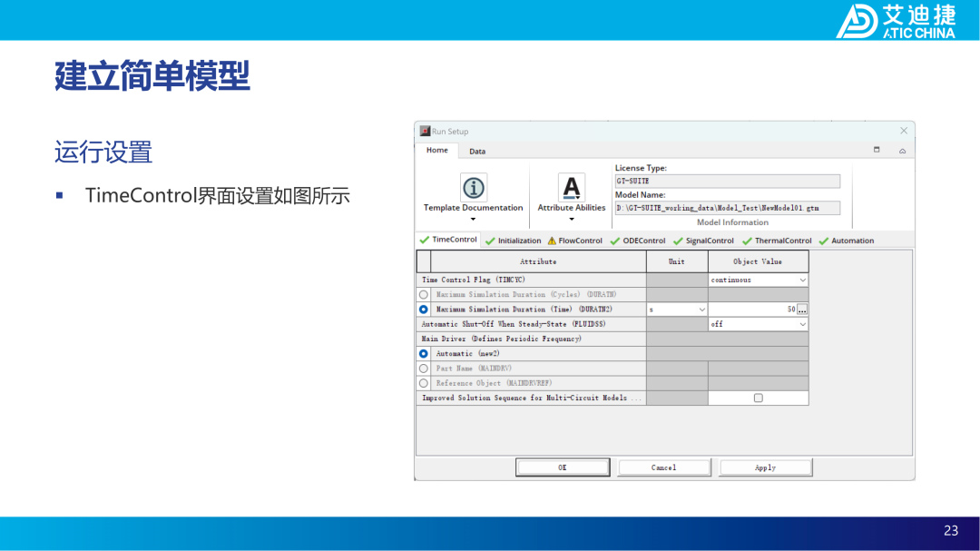Screen dimensions: 980x551
Task: Click the OK button
Action: tap(563, 467)
